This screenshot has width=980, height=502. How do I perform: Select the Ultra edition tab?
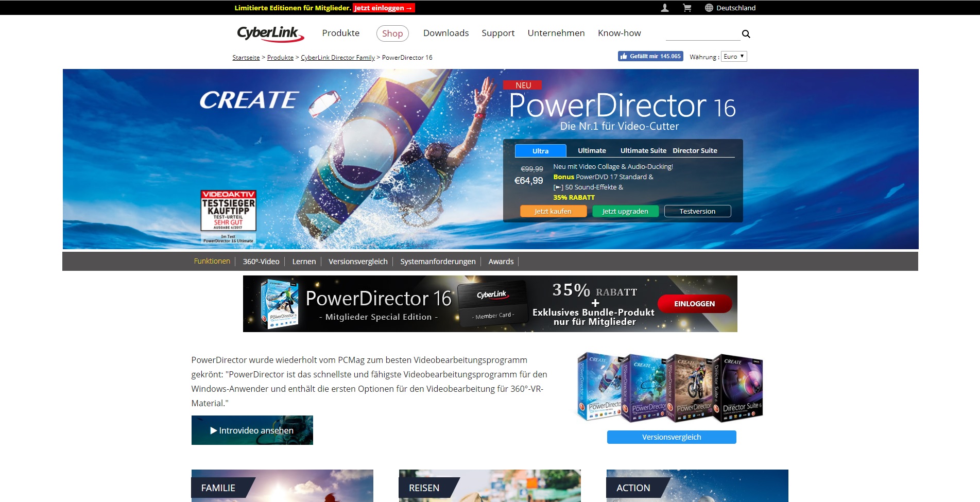tap(541, 151)
